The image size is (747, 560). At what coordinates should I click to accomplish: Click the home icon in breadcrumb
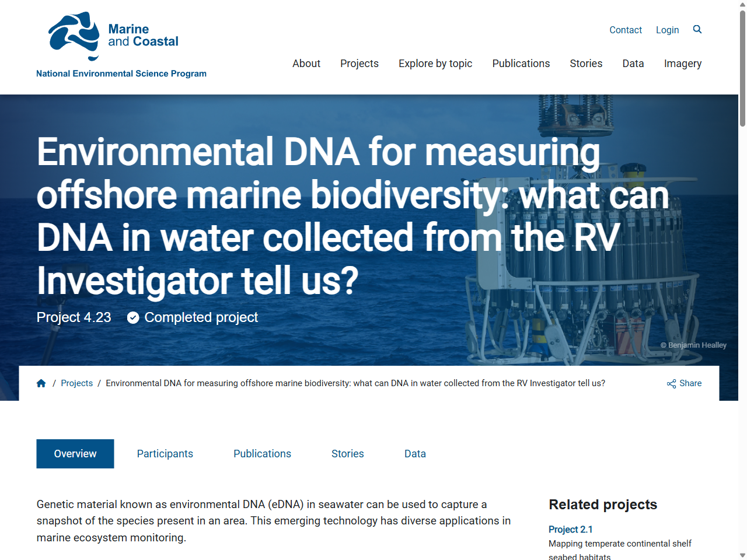[x=41, y=383]
